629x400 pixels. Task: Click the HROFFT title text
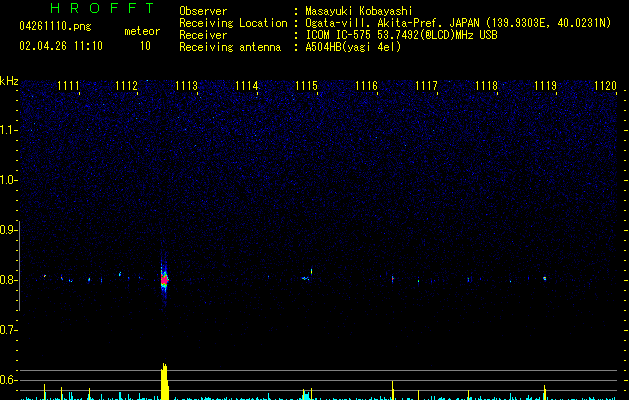[x=102, y=8]
